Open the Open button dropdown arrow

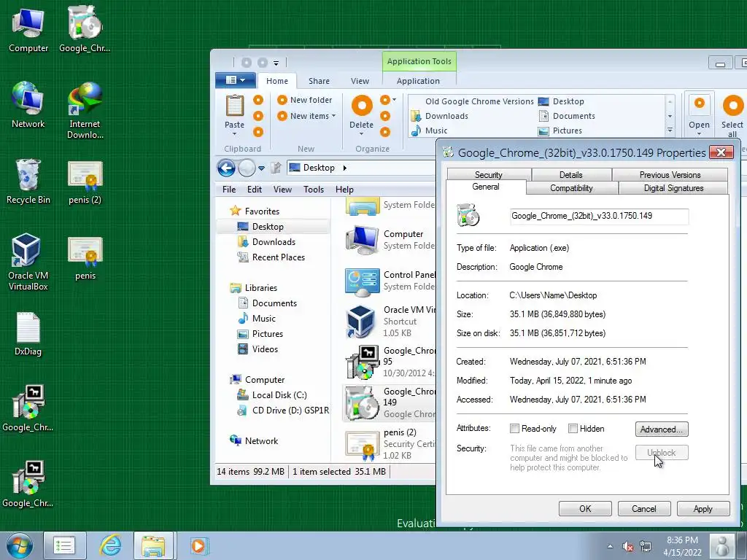point(699,134)
